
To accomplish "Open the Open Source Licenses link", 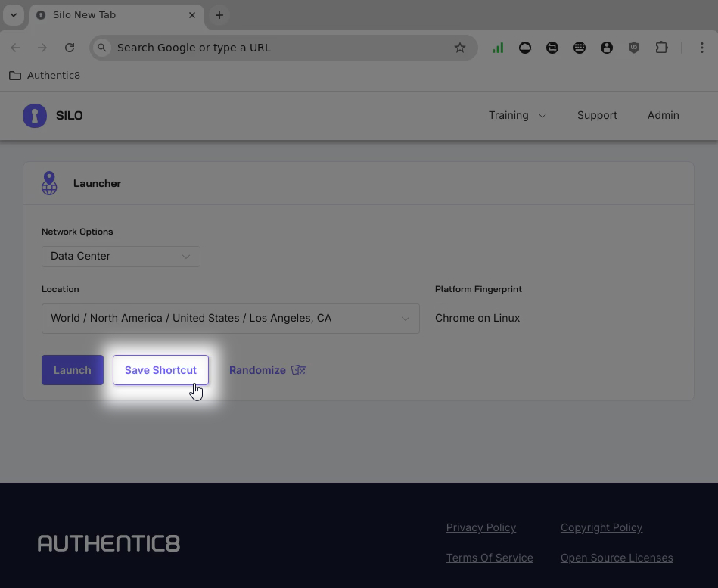I will [x=617, y=558].
